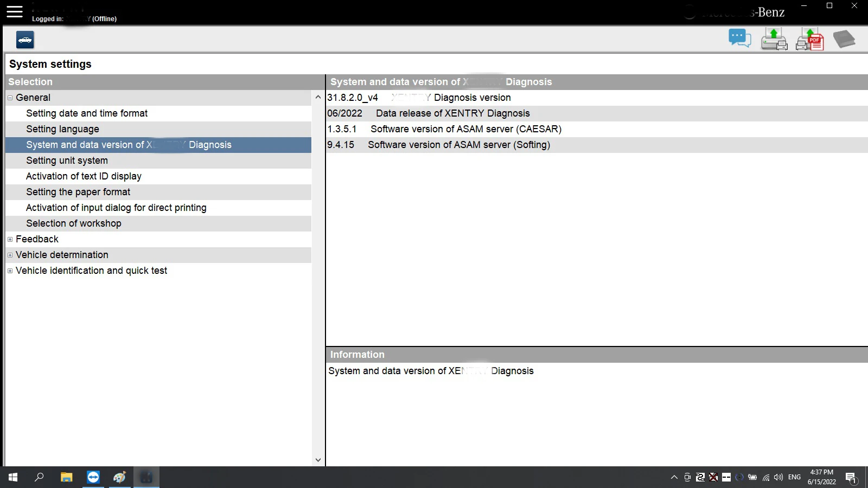Switch to Paint in the taskbar
The height and width of the screenshot is (488, 868).
click(119, 477)
